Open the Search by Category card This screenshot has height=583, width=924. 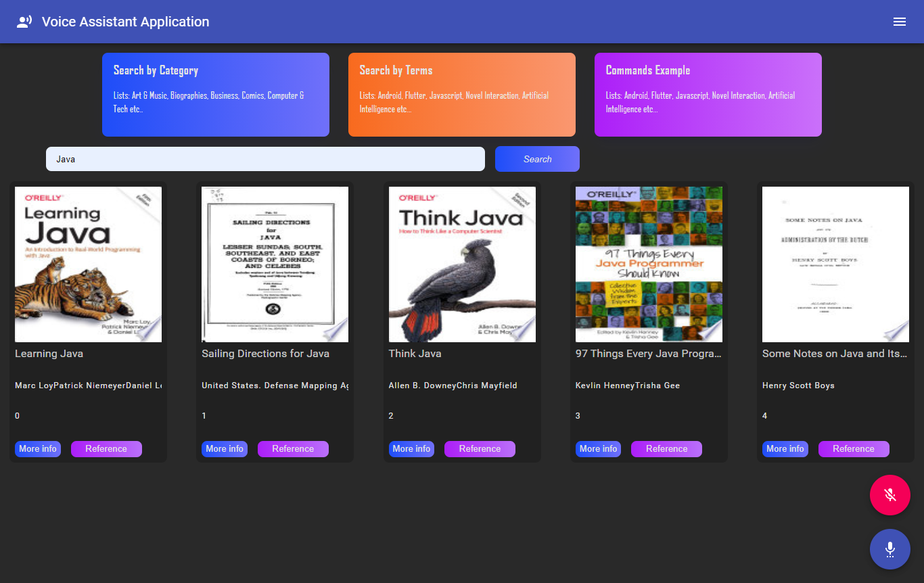pos(216,95)
